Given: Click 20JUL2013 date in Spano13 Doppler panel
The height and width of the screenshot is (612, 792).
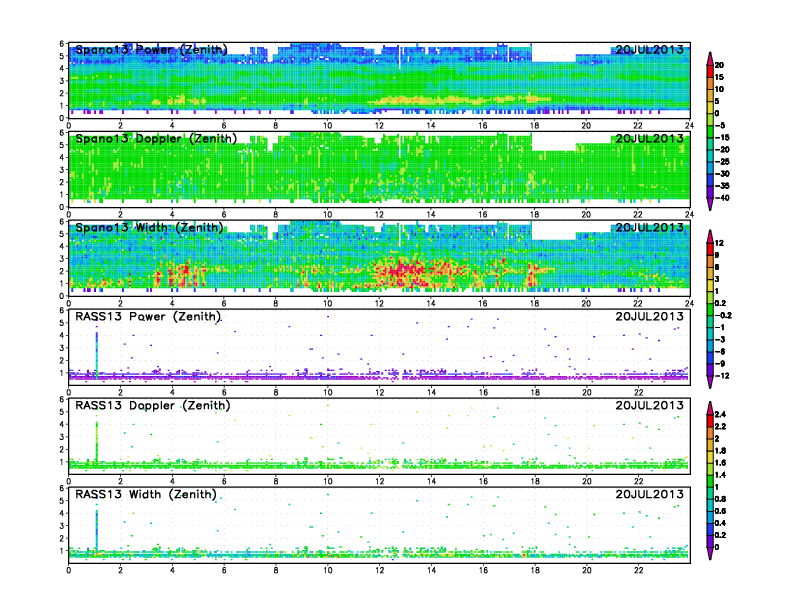Looking at the screenshot, I should click(x=650, y=138).
